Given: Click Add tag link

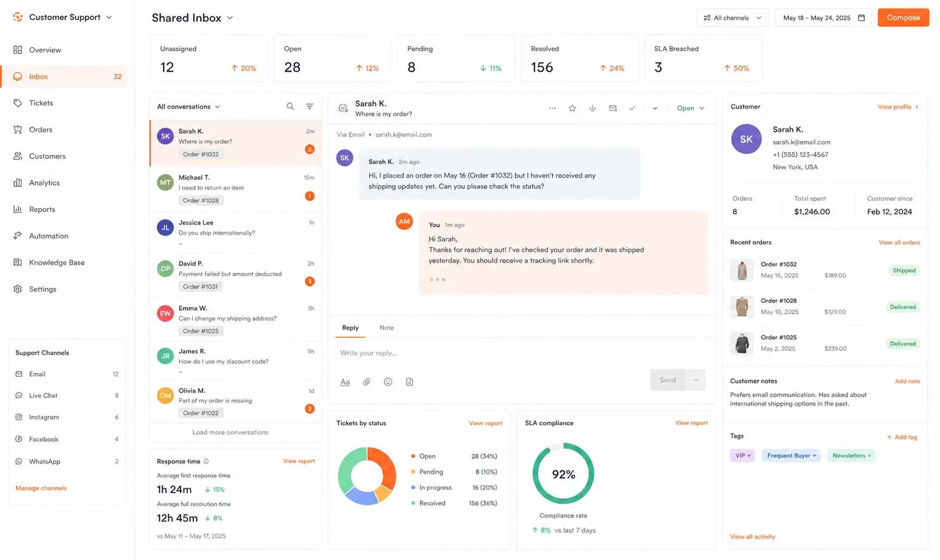Looking at the screenshot, I should point(902,437).
